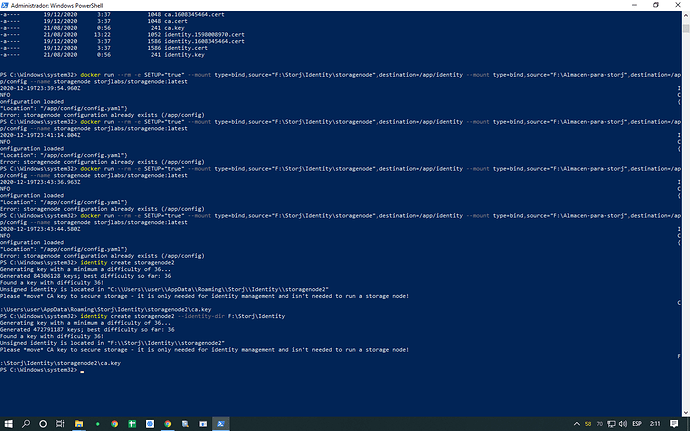
Task: Open the green spreadsheet app on taskbar
Action: coord(132,423)
